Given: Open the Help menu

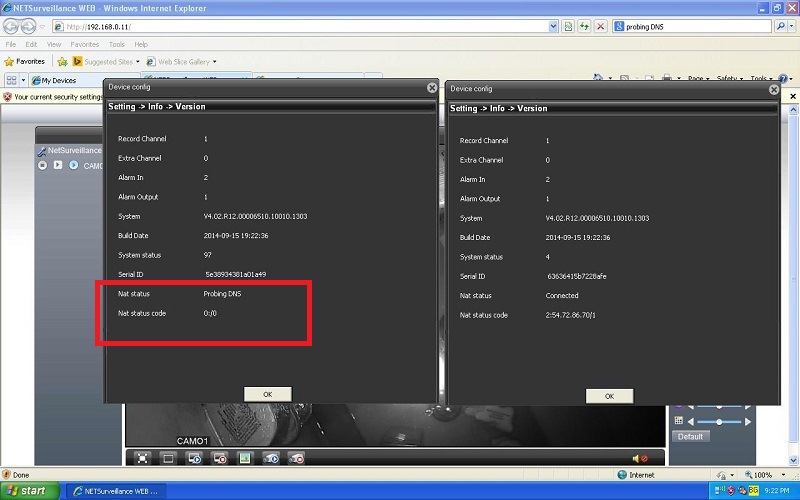Looking at the screenshot, I should click(x=141, y=44).
